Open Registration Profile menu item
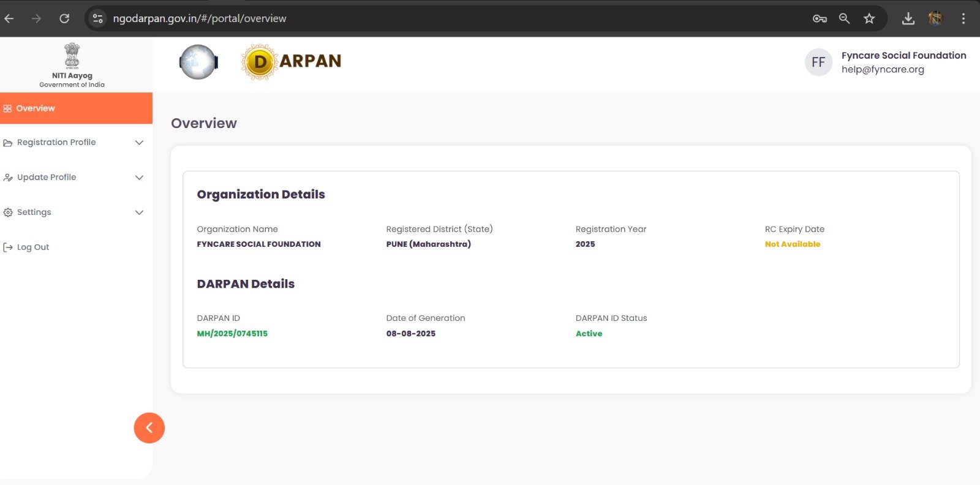This screenshot has height=485, width=980. click(76, 143)
